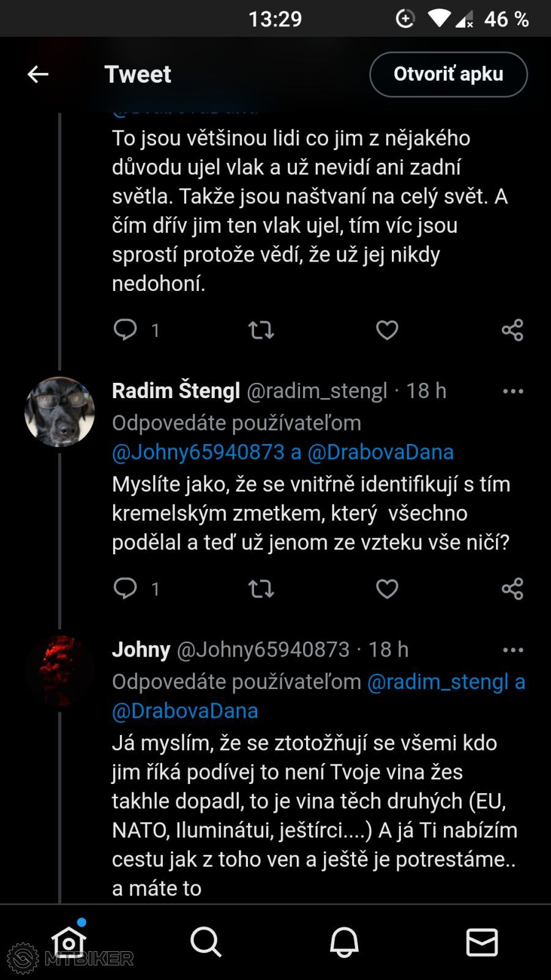Tap Johny's profile picture
The image size is (551, 980).
tap(59, 670)
